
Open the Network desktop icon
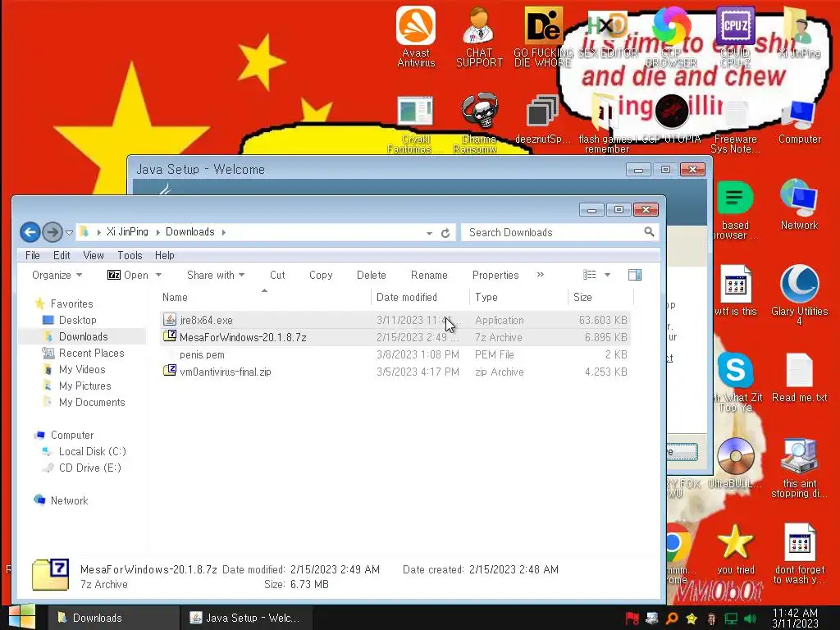point(799,204)
